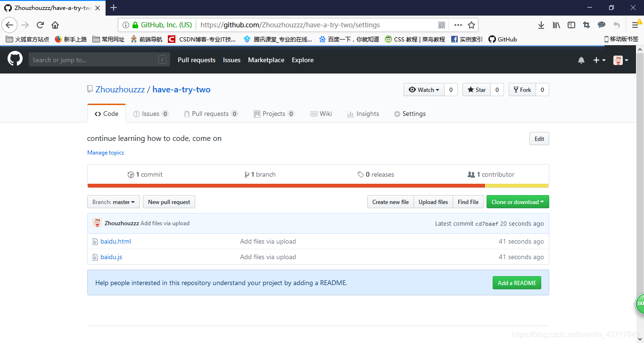Open the Projects tab
The width and height of the screenshot is (644, 343).
[x=274, y=114]
